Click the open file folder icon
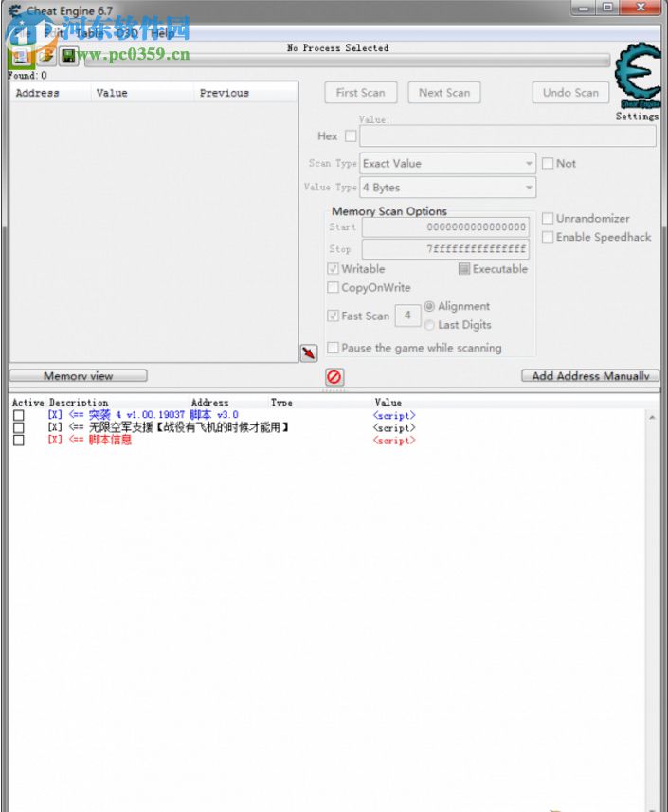Screen dimensions: 668x812 pyautogui.click(x=46, y=55)
